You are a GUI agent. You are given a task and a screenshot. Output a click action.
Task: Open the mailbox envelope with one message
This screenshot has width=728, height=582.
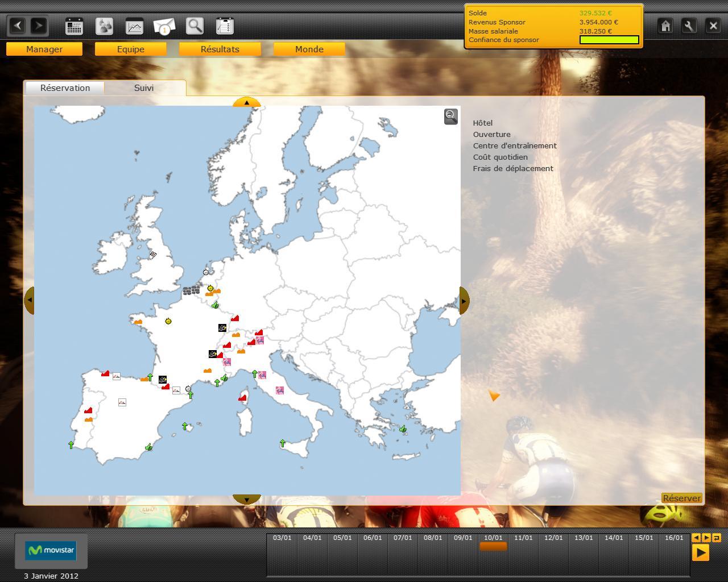[x=164, y=27]
